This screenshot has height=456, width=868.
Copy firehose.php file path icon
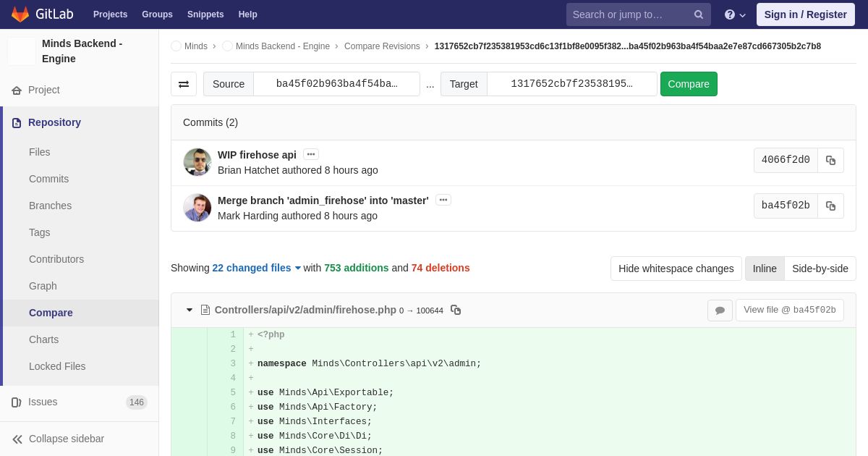[x=456, y=310]
